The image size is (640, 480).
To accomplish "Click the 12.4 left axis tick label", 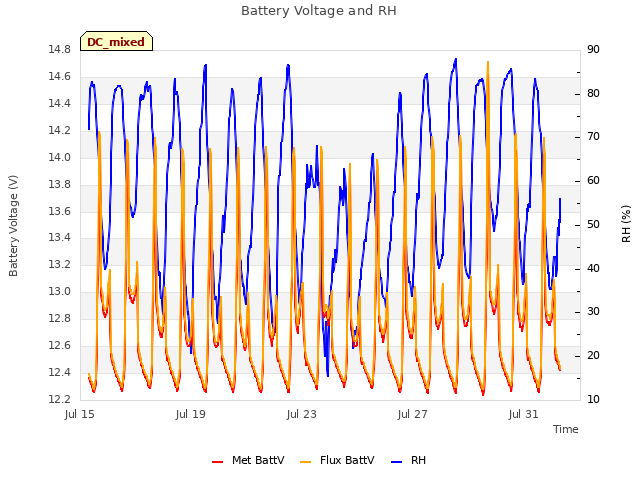I will [x=60, y=372].
